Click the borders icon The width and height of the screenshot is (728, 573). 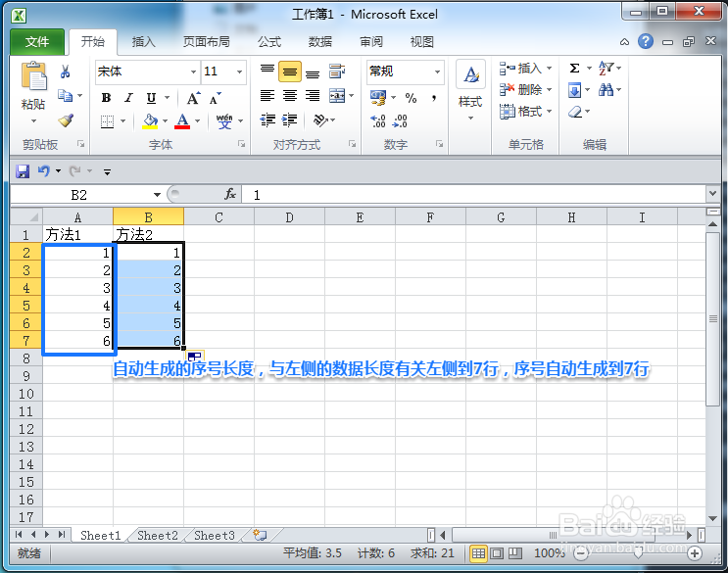coord(107,121)
